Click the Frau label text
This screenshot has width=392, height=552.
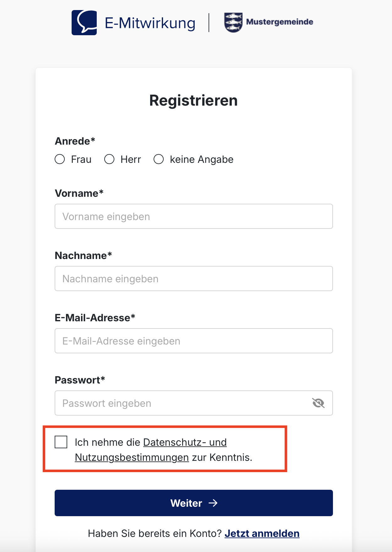coord(81,159)
